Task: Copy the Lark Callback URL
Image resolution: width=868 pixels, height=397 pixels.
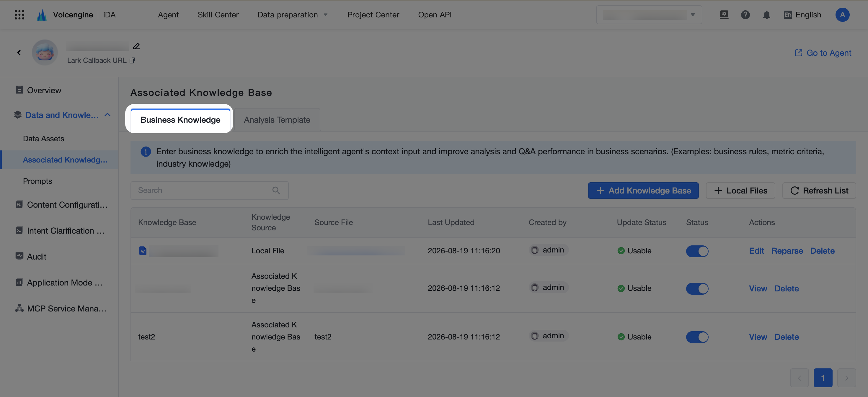Action: 133,60
